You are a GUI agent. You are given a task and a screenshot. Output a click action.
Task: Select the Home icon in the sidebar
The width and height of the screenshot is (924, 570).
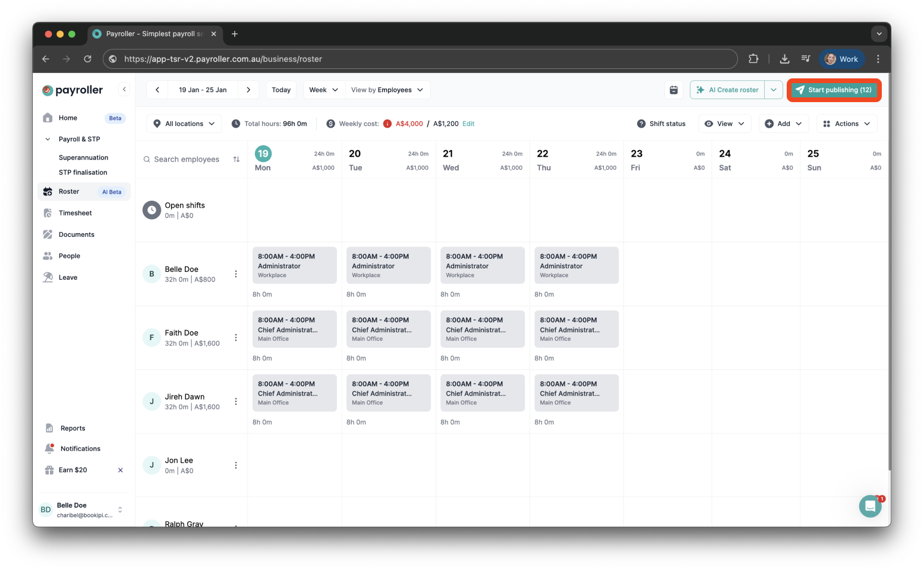(x=48, y=118)
